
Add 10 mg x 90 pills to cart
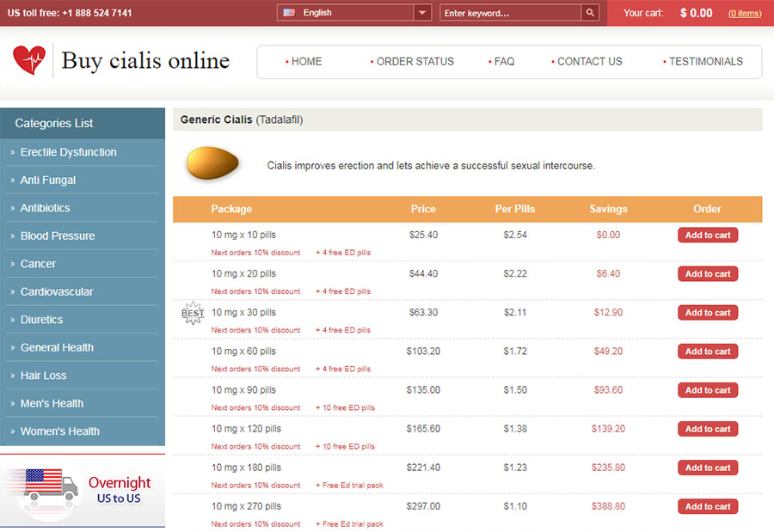coord(708,390)
